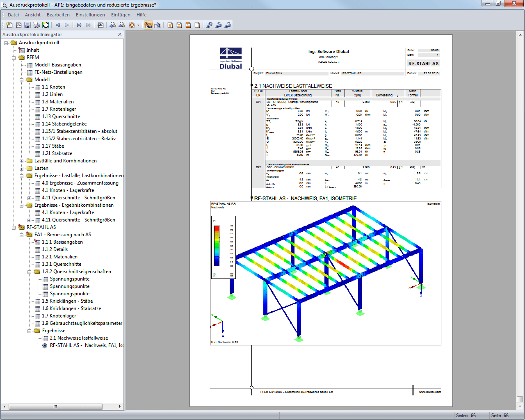The width and height of the screenshot is (525, 420).
Task: Open the Einfügen menu
Action: click(121, 15)
